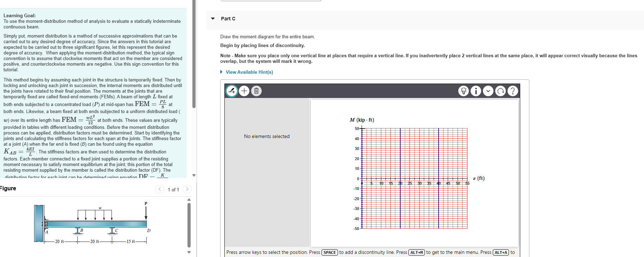Image resolution: width=644 pixels, height=257 pixels.
Task: Click the blue discontinuity line at x=20
Action: click(400, 178)
